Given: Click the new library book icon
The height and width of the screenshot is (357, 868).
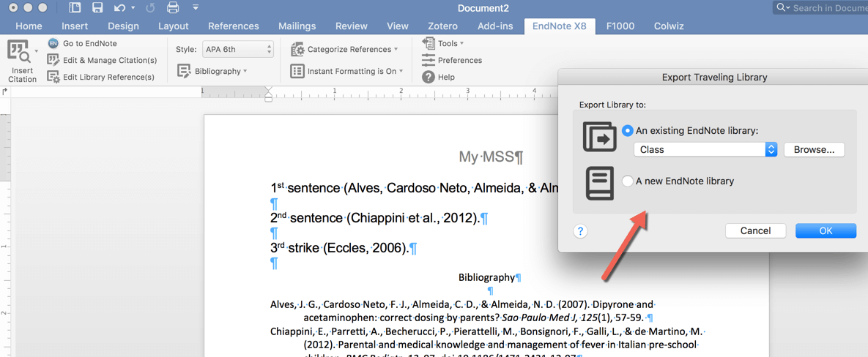Looking at the screenshot, I should pyautogui.click(x=600, y=184).
